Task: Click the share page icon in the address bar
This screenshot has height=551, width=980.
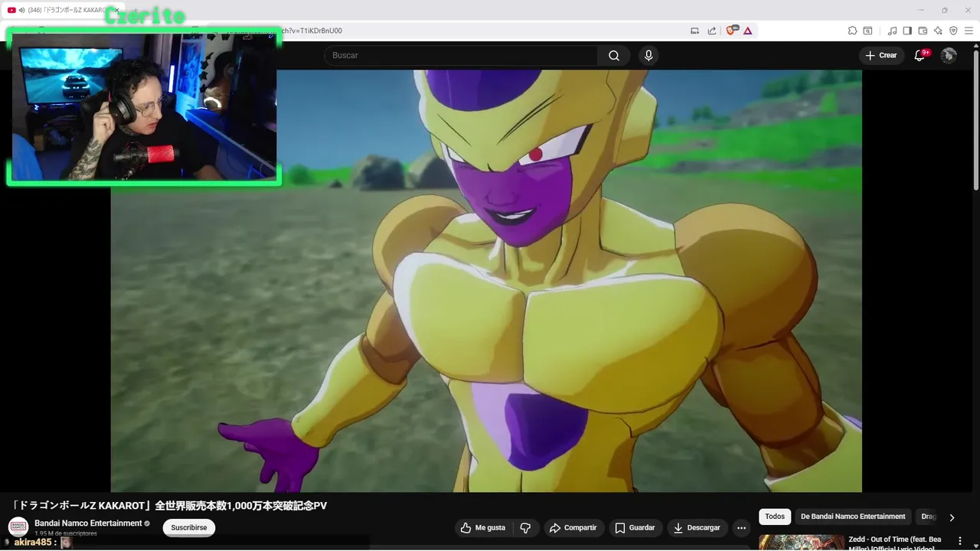Action: 712,31
